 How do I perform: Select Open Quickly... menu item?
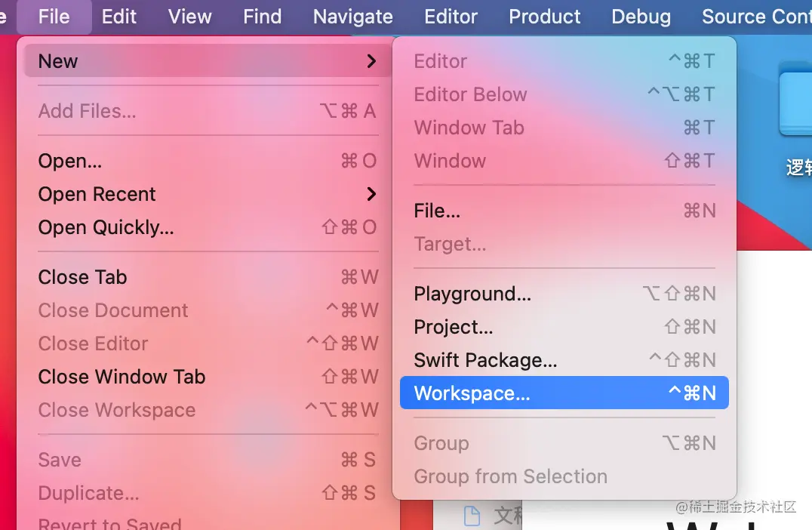coord(106,227)
